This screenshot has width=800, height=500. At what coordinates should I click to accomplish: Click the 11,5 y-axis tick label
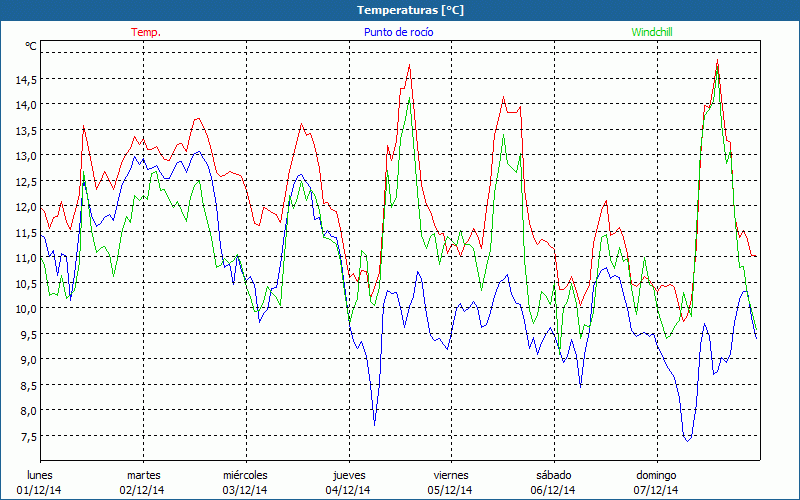(x=24, y=232)
